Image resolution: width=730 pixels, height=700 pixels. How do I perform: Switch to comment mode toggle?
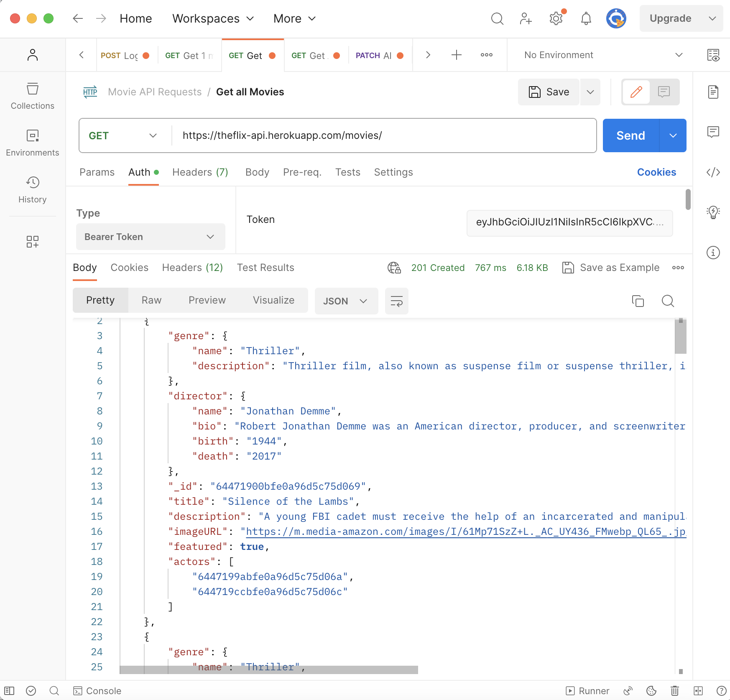pyautogui.click(x=664, y=92)
